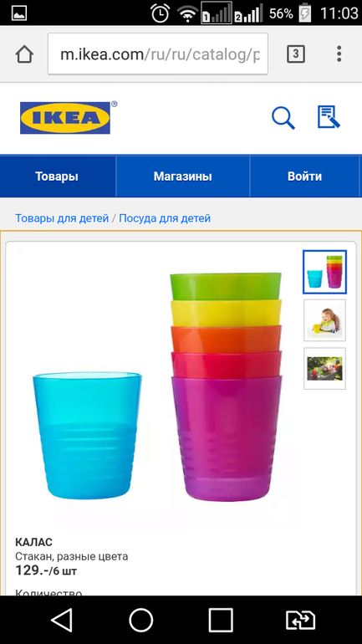This screenshot has width=362, height=644.
Task: Open the shopping list icon
Action: click(329, 117)
